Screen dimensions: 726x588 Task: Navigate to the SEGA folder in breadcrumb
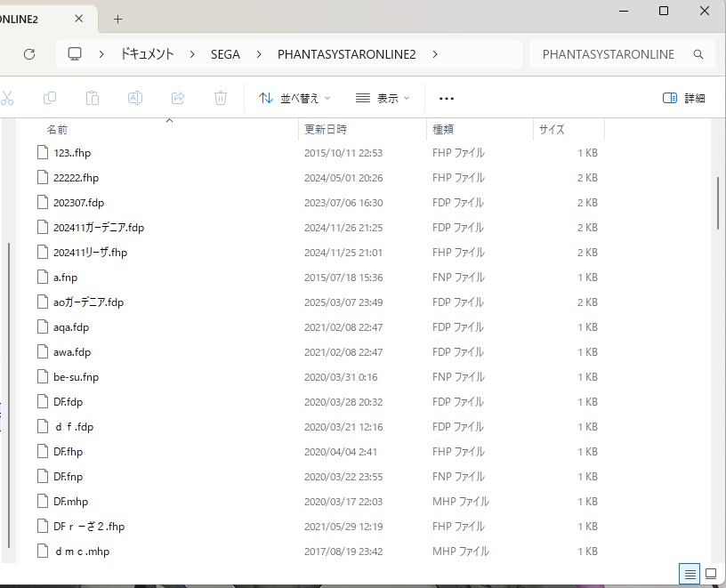point(225,54)
